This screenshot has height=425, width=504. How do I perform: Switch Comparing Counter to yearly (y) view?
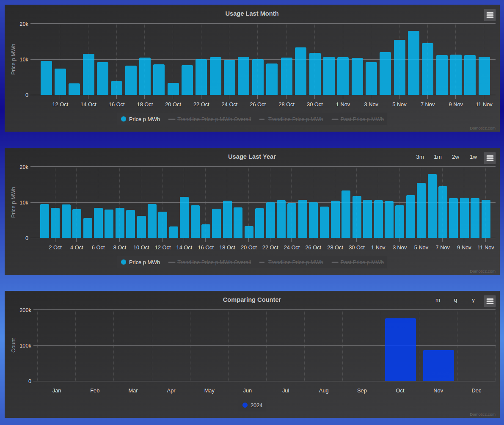tap(473, 300)
